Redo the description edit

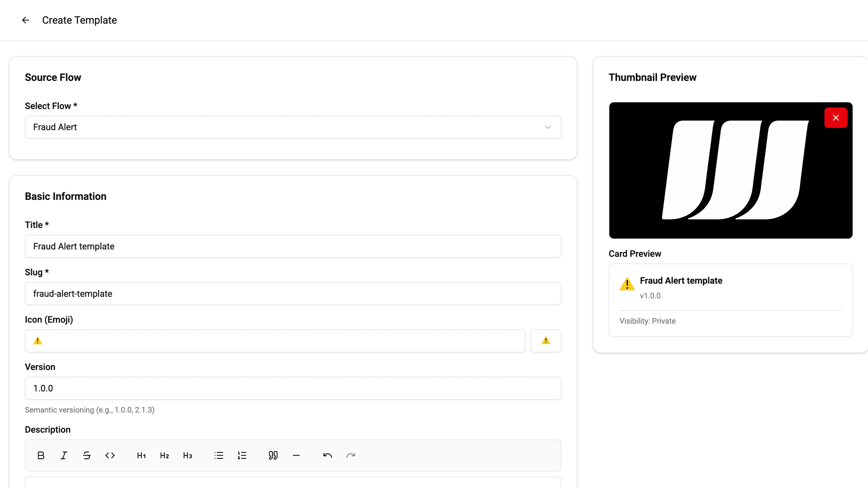[350, 455]
